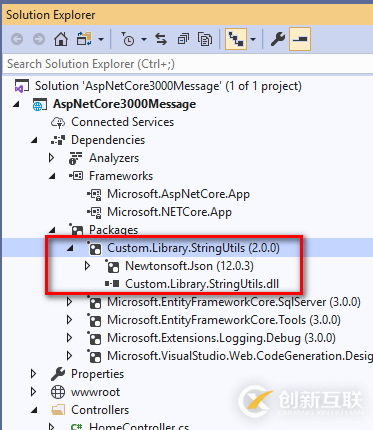Click the Back navigation arrow in toolbar

(17, 39)
